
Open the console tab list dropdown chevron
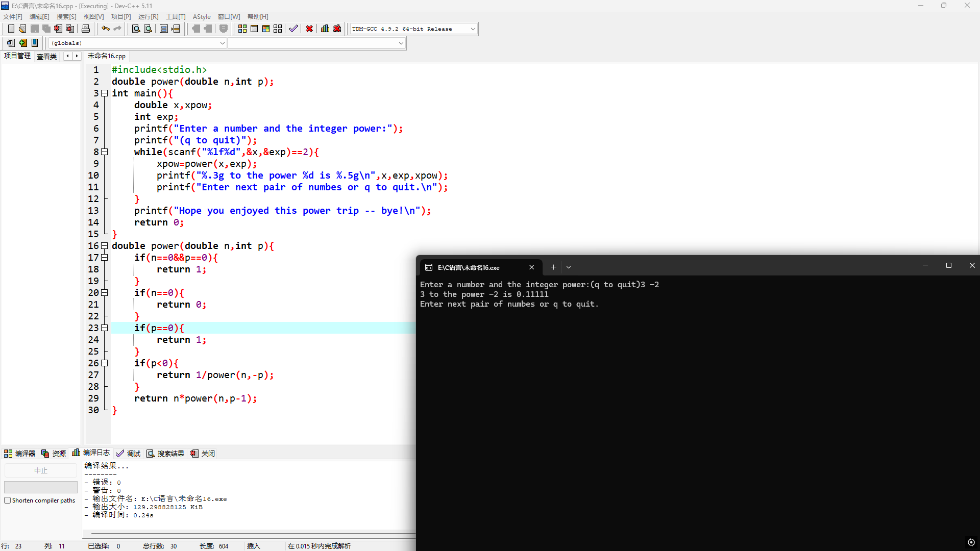pos(569,267)
